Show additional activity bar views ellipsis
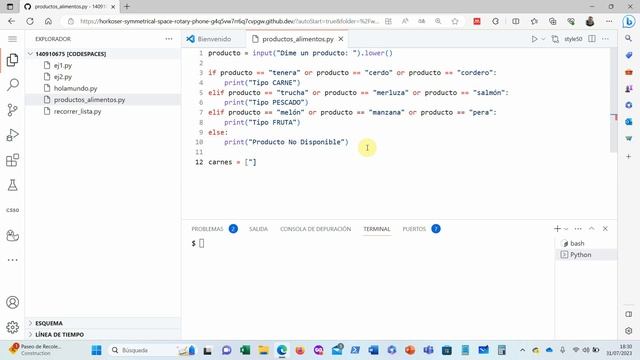This screenshot has width=640, height=360. pyautogui.click(x=13, y=260)
